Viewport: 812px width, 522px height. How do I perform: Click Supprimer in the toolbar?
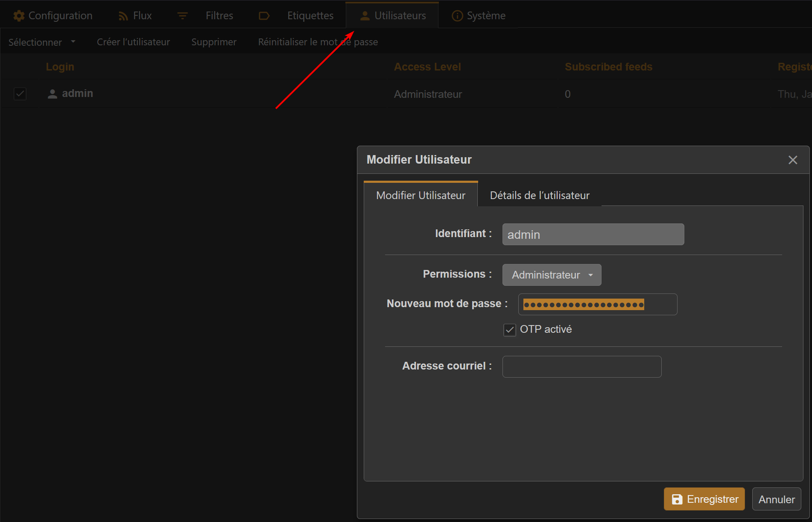[213, 42]
